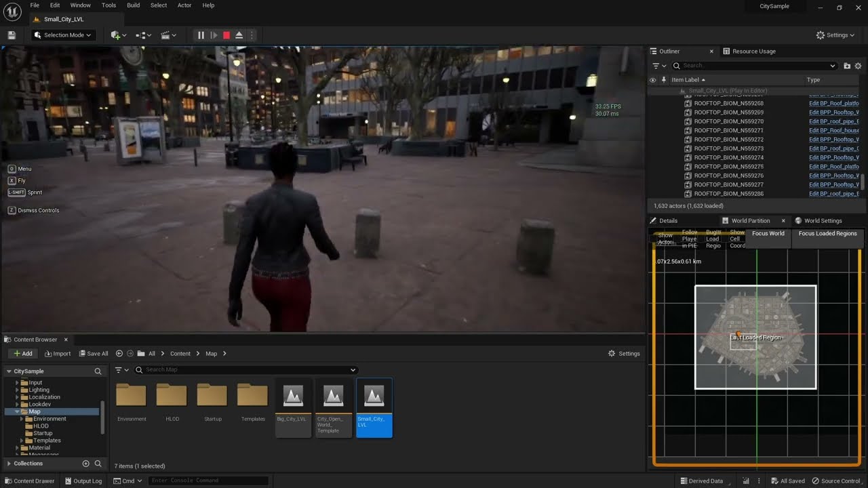Click Import in Content Browser
Viewport: 868px width, 488px height.
coord(58,354)
